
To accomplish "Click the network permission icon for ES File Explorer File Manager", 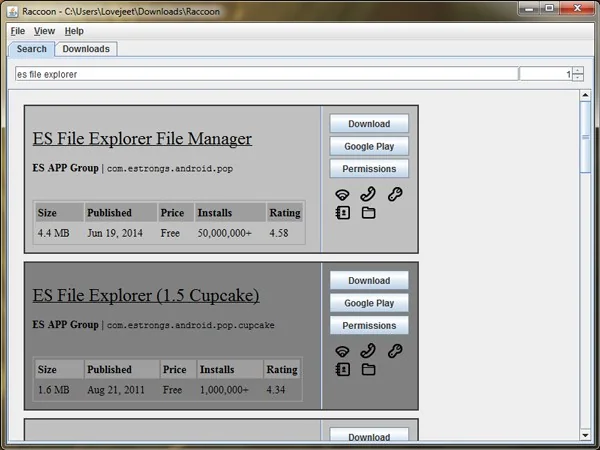I will tap(342, 194).
